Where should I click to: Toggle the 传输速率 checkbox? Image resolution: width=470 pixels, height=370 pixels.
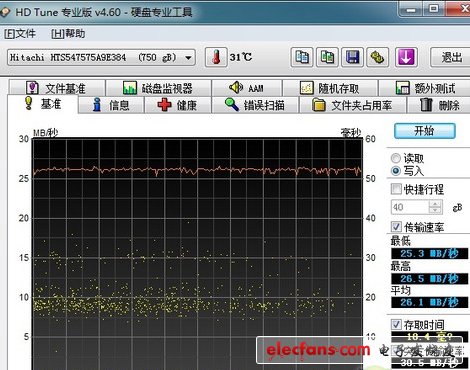396,227
